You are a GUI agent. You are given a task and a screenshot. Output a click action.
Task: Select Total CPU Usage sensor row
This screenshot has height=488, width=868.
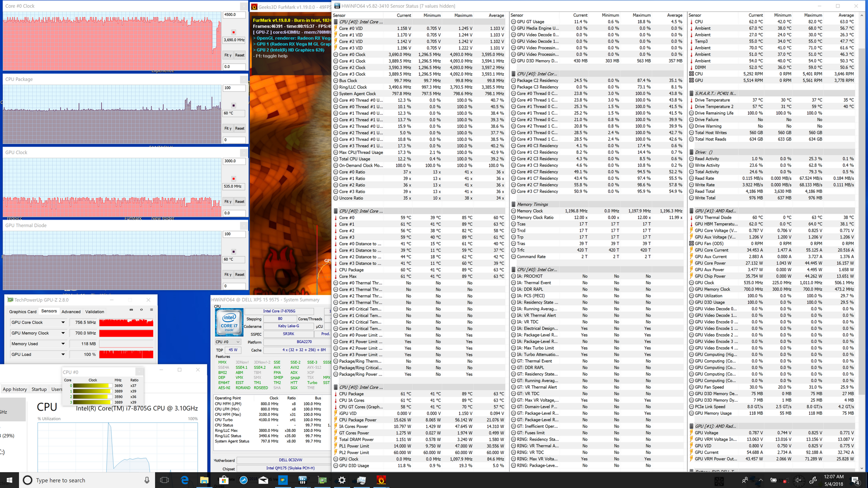419,159
